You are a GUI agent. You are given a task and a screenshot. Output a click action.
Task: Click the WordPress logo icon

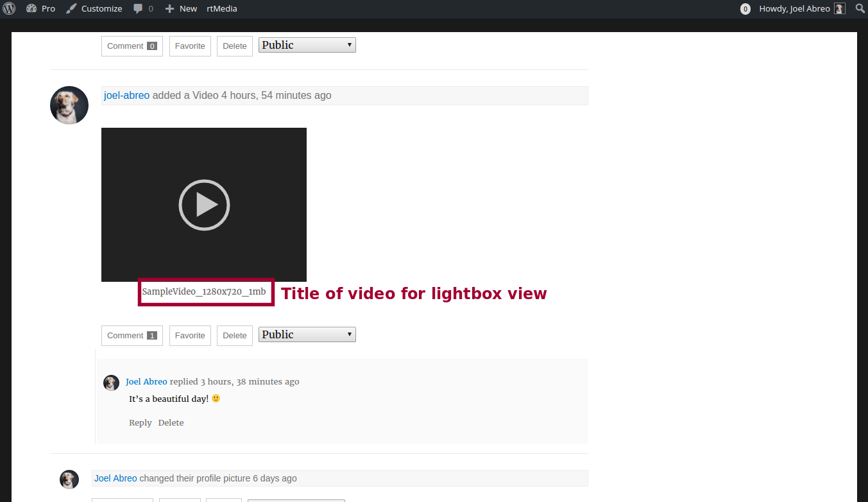[9, 8]
